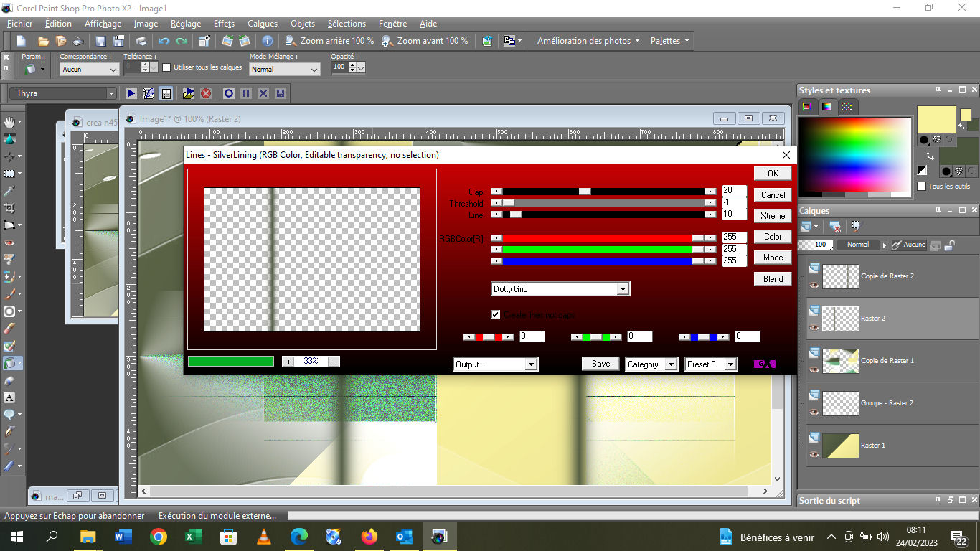
Task: Select the Dropper tool
Action: tap(10, 191)
